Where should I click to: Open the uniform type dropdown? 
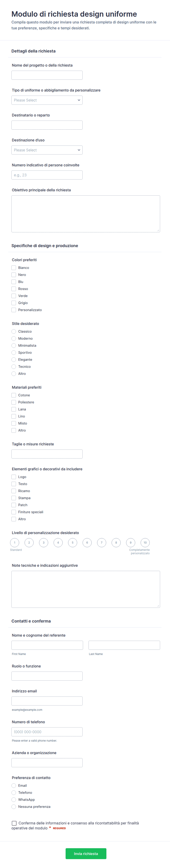[47, 100]
